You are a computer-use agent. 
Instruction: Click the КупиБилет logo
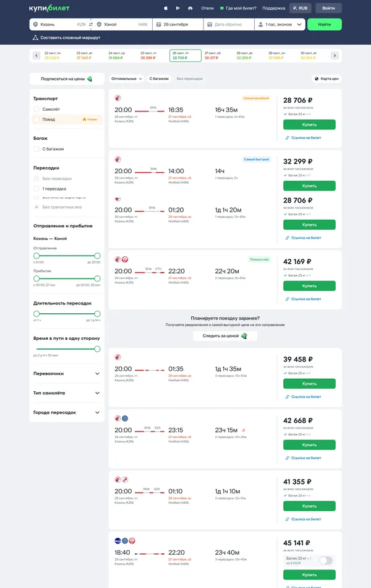[49, 8]
